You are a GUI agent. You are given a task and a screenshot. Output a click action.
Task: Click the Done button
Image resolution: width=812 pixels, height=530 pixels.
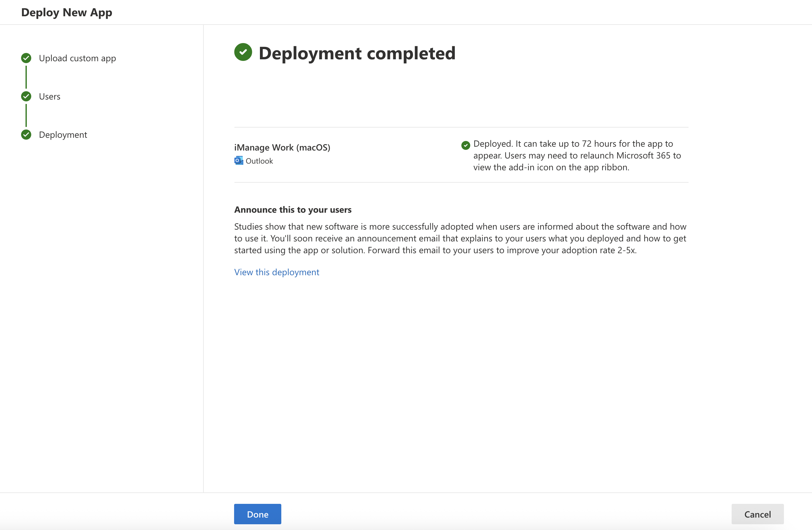257,514
